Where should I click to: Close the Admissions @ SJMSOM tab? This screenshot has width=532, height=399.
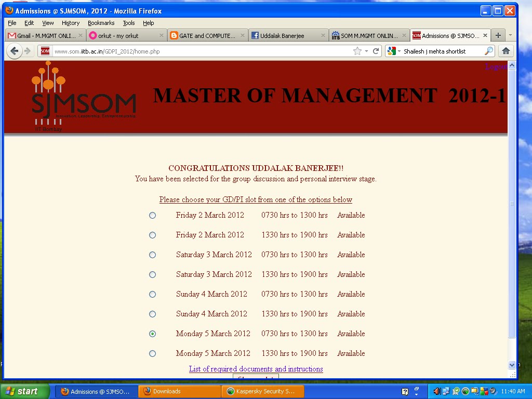click(485, 35)
